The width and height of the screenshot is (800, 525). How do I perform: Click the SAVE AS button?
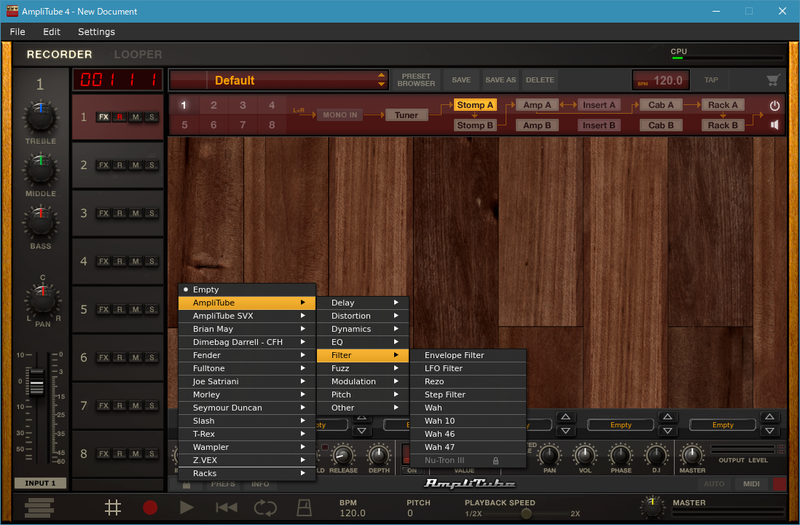(501, 80)
